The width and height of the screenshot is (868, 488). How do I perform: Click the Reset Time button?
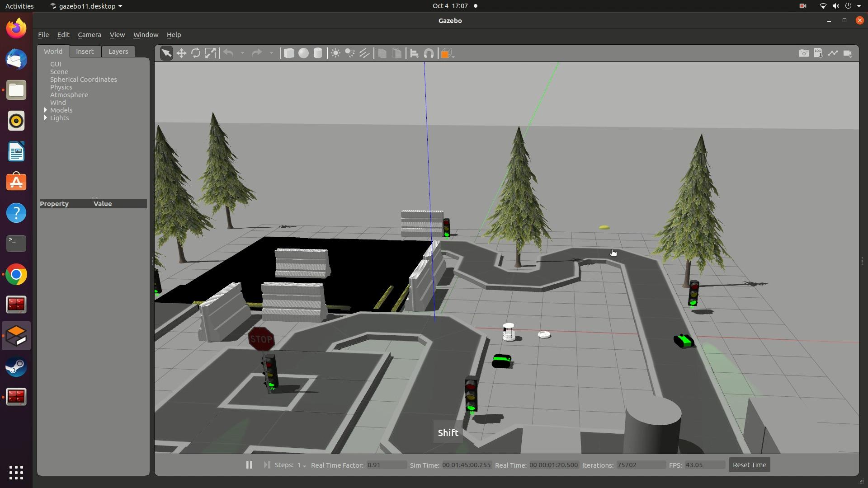[749, 465]
